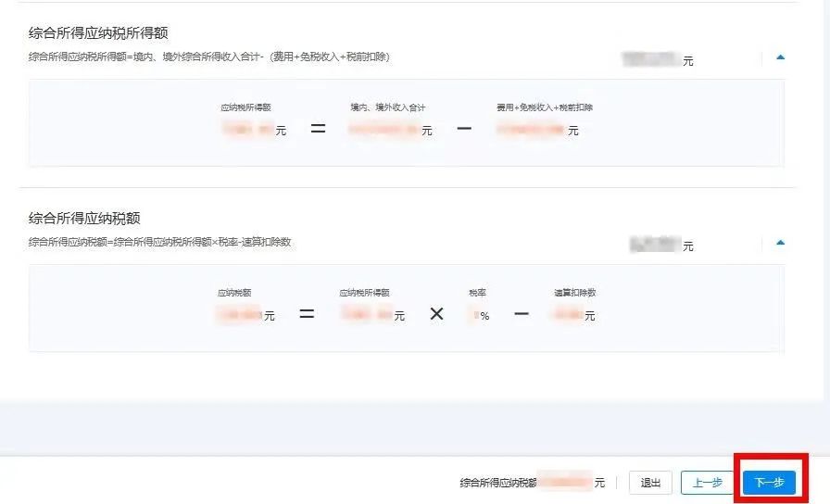
Task: Click the minus sign before 速算扣除数 amount
Action: 522,314
